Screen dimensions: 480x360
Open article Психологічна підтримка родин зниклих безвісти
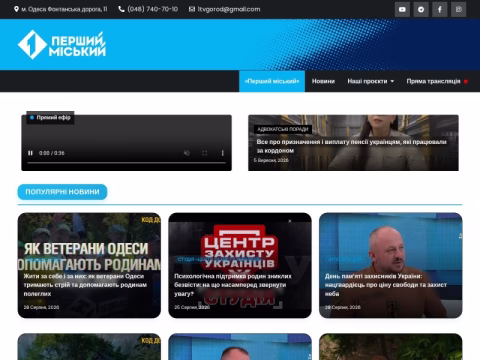pos(233,285)
